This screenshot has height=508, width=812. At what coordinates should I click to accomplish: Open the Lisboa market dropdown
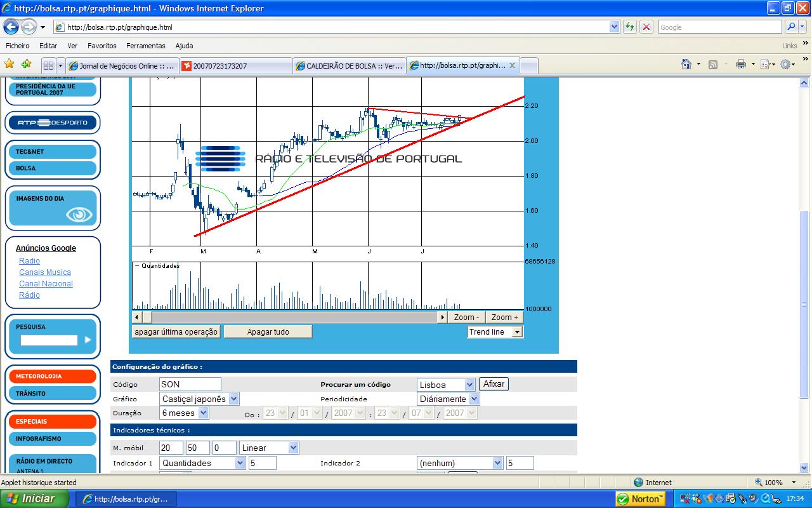(x=469, y=385)
